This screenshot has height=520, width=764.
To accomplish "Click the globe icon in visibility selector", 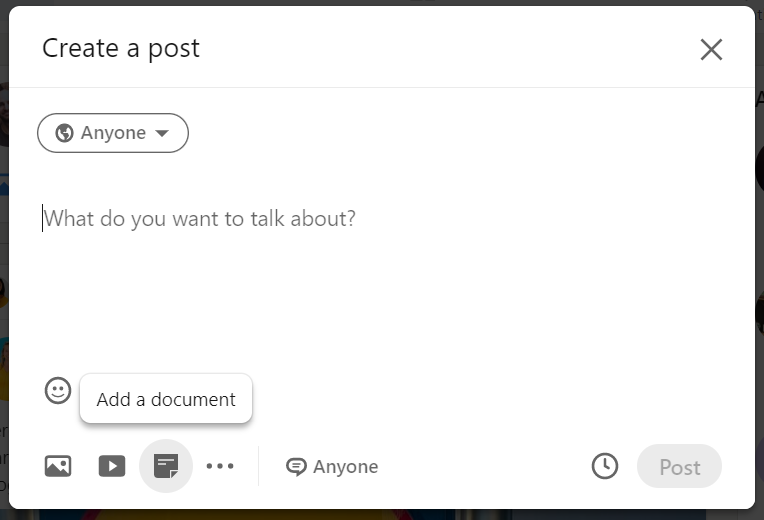I will tap(64, 133).
